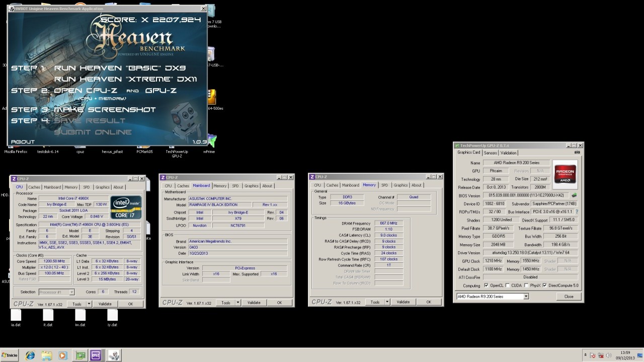Open Processor #1 selection dropdown
Screen dimensions: 644x362
57,292
